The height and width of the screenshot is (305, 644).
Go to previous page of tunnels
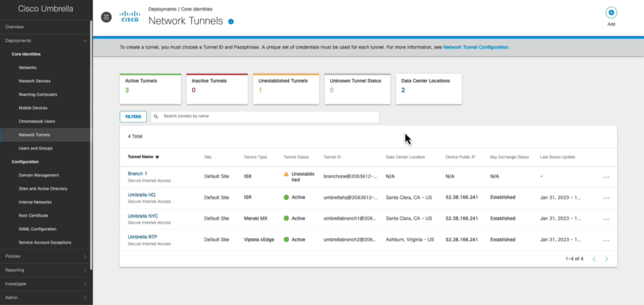[594, 259]
